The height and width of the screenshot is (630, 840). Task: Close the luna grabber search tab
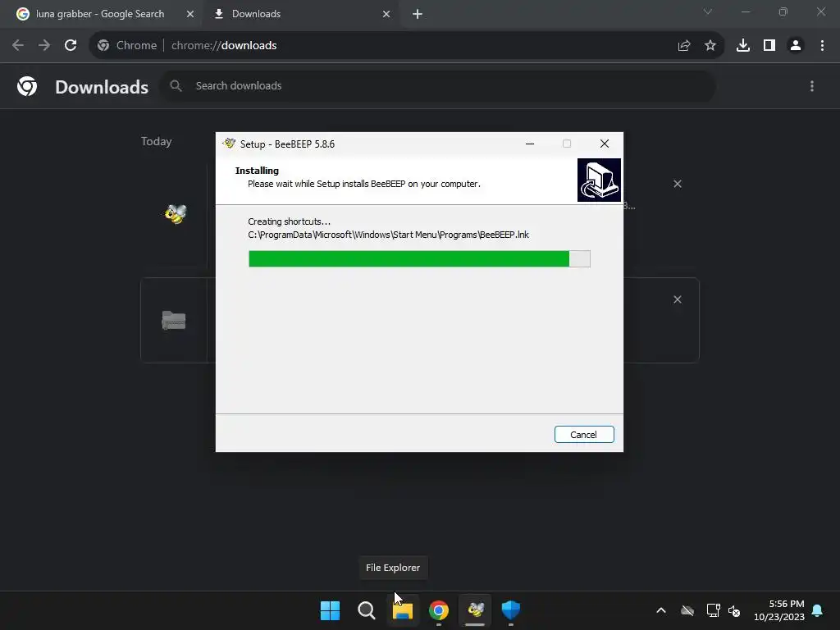click(190, 14)
